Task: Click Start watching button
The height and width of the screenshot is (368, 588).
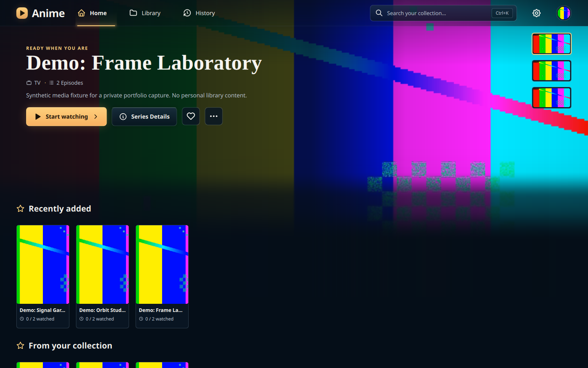Action: click(67, 117)
